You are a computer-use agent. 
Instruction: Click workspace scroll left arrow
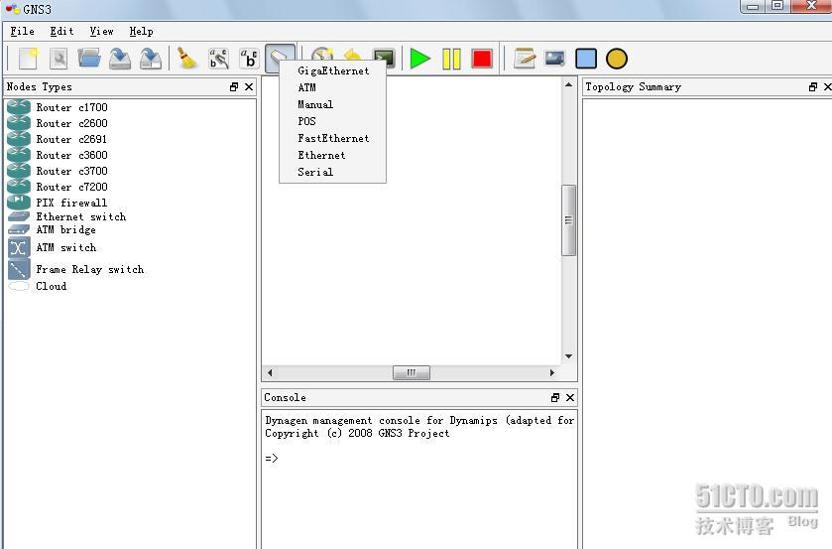coord(270,372)
